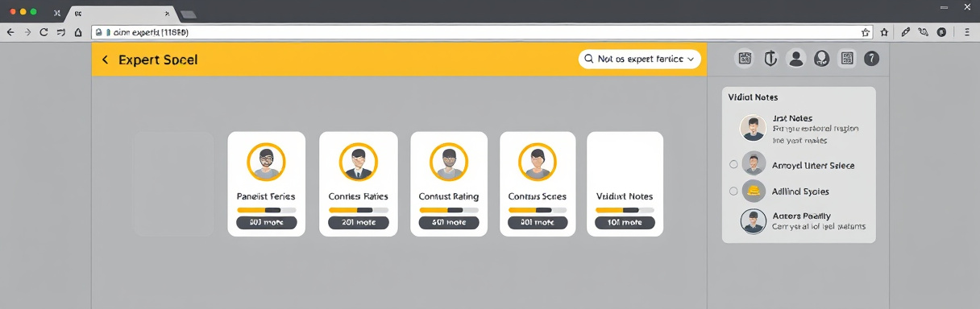
Task: Click the Contus Sores progress bar
Action: pos(538,210)
